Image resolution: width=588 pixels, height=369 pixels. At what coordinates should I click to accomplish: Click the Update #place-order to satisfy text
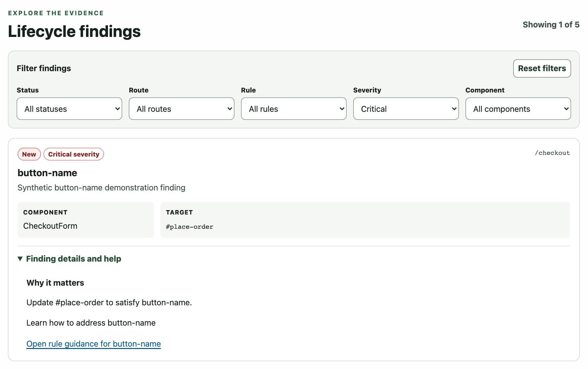(109, 303)
